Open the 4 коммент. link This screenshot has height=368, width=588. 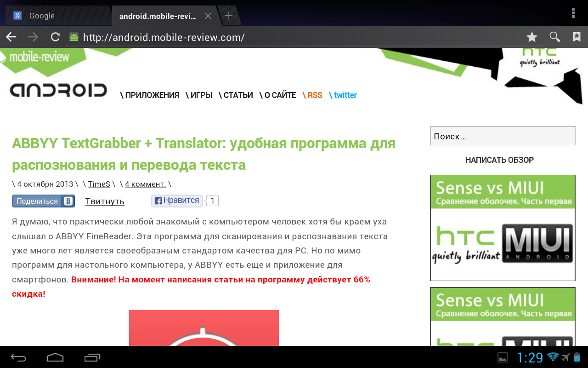click(146, 184)
